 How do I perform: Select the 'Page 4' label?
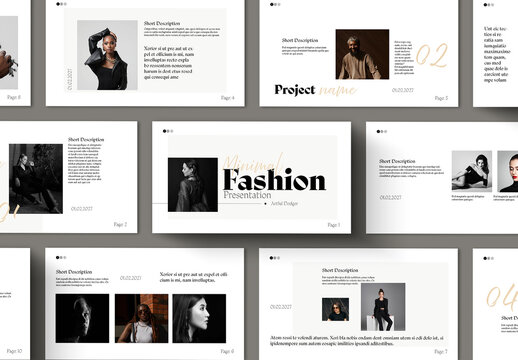pos(228,98)
